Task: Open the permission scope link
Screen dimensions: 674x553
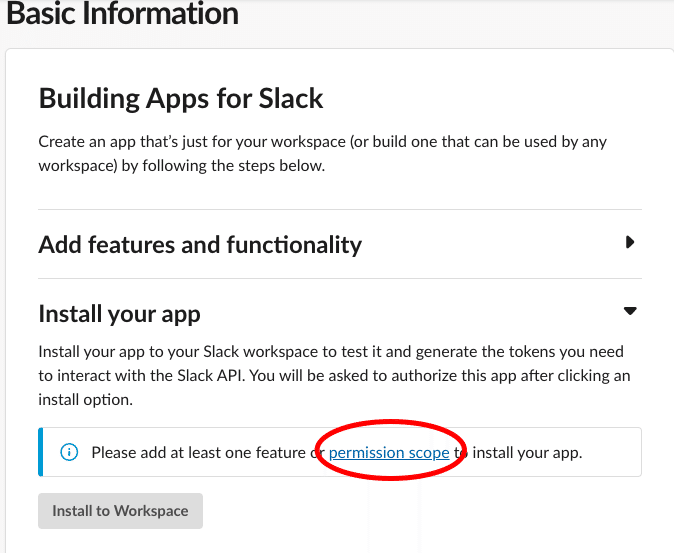Action: pos(389,452)
